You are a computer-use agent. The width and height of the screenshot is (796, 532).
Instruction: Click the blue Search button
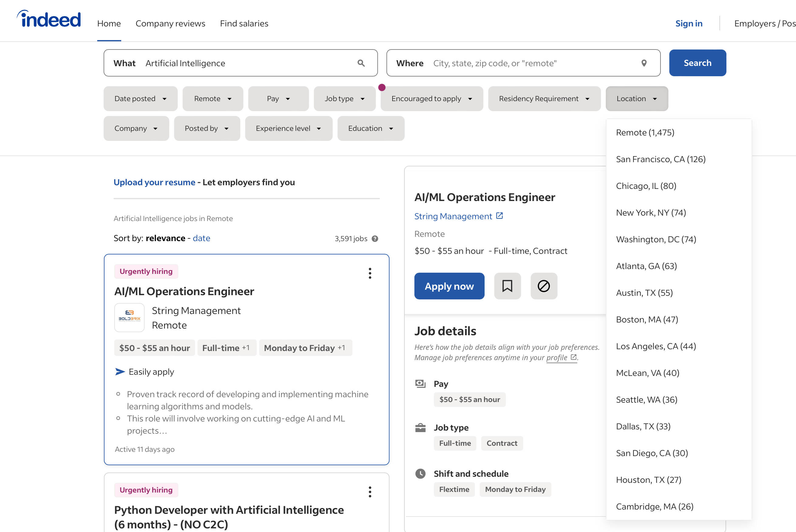coord(698,63)
